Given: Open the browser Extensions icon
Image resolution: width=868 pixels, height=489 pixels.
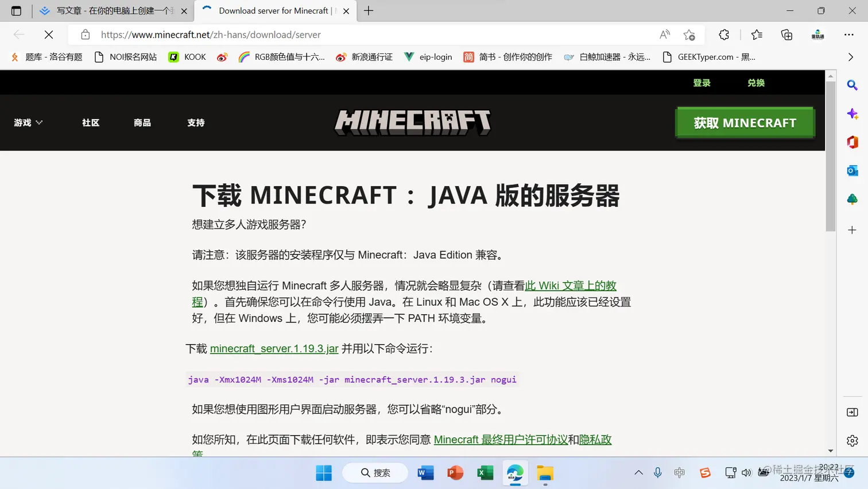Looking at the screenshot, I should 724,34.
